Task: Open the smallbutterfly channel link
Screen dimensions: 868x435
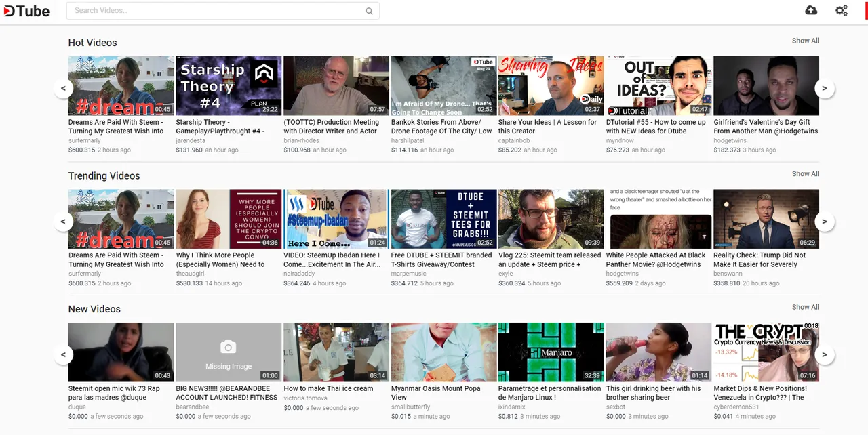Action: [x=411, y=407]
